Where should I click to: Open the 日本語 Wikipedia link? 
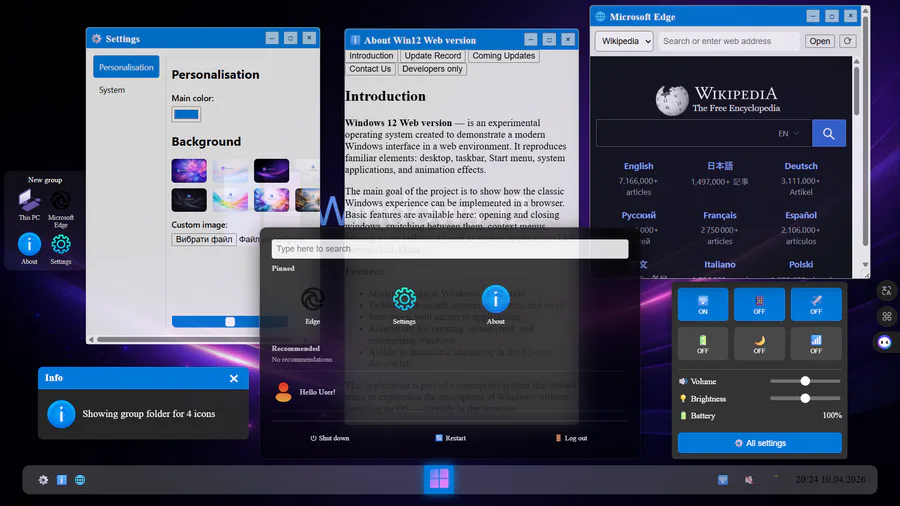point(720,166)
